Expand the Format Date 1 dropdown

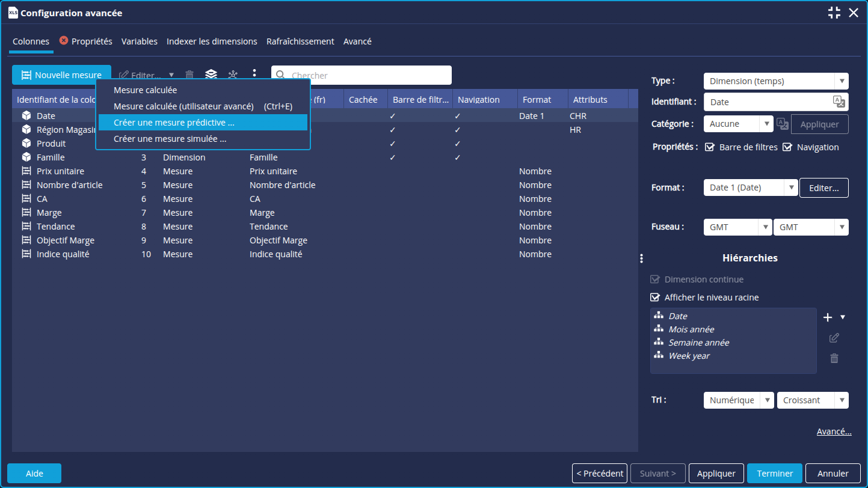(x=750, y=188)
